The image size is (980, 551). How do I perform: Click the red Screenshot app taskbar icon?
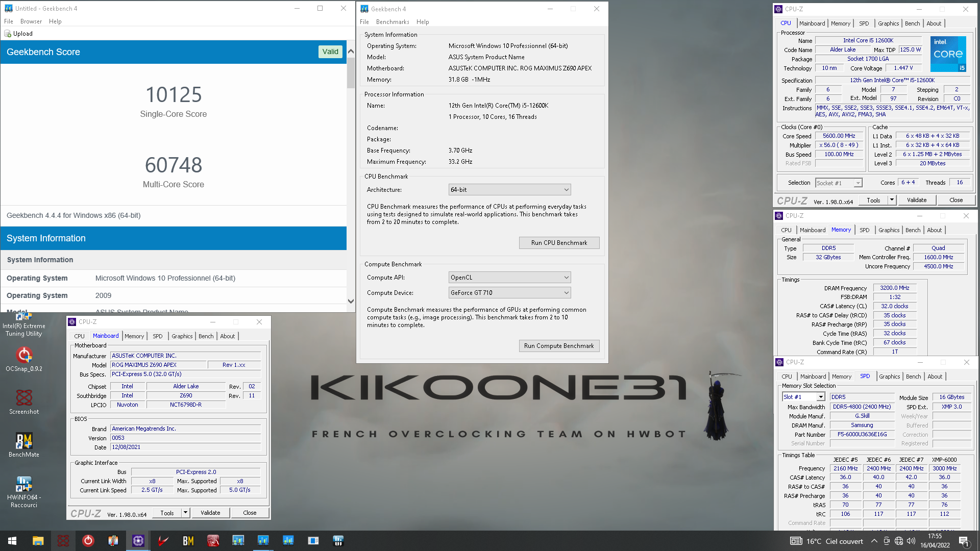[x=63, y=541]
